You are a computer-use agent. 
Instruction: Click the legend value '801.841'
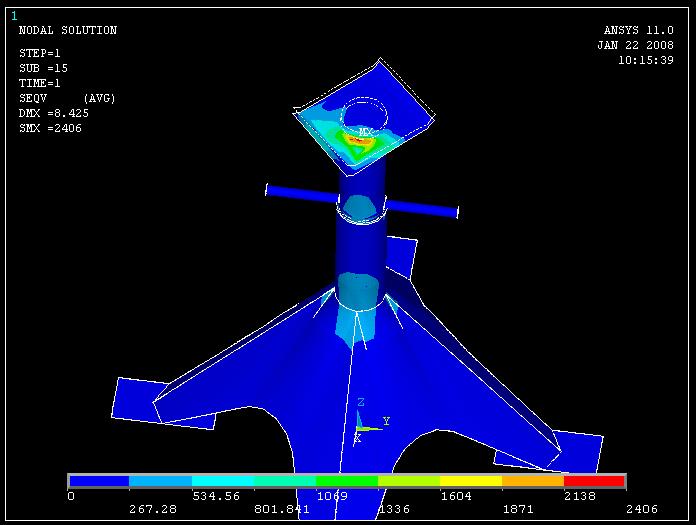(281, 509)
